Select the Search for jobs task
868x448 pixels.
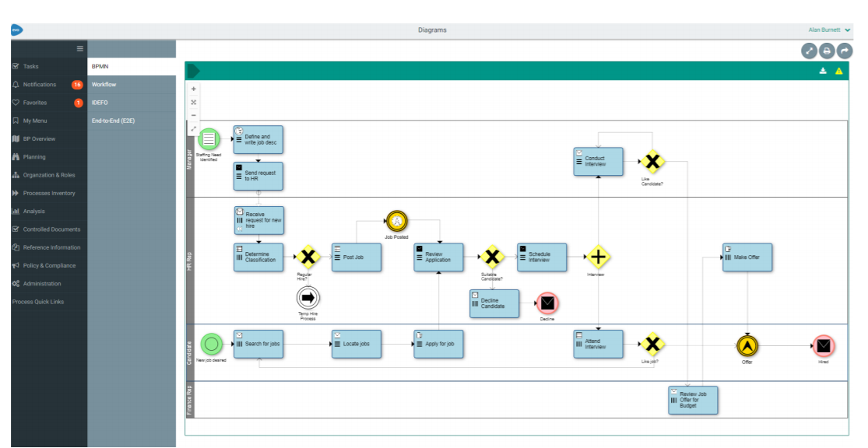[x=258, y=344]
